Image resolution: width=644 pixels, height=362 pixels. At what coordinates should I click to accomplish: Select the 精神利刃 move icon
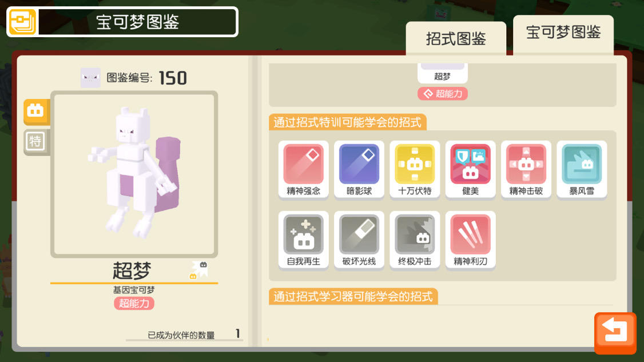[470, 240]
